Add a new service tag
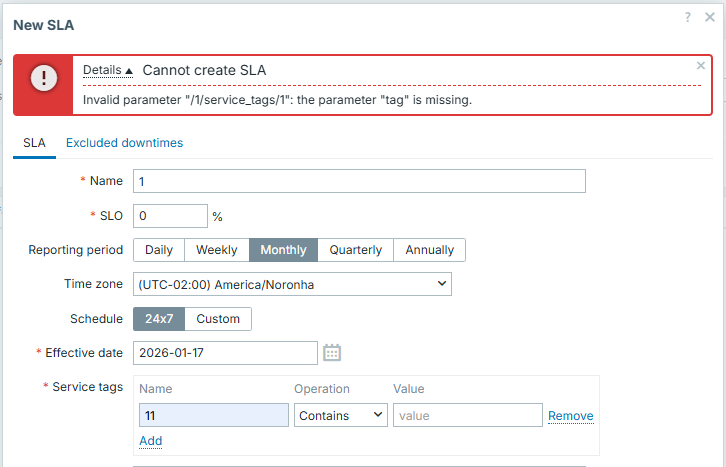The image size is (726, 467). pos(150,441)
